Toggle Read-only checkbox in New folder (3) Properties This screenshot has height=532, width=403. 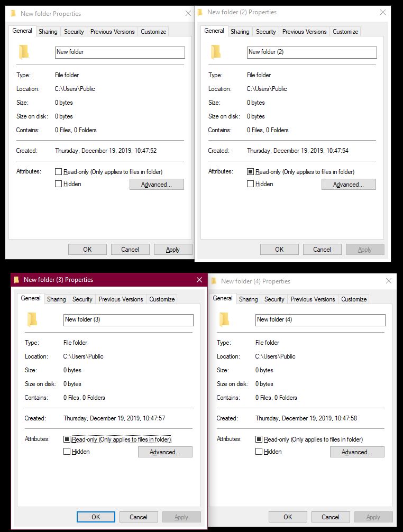(x=67, y=439)
